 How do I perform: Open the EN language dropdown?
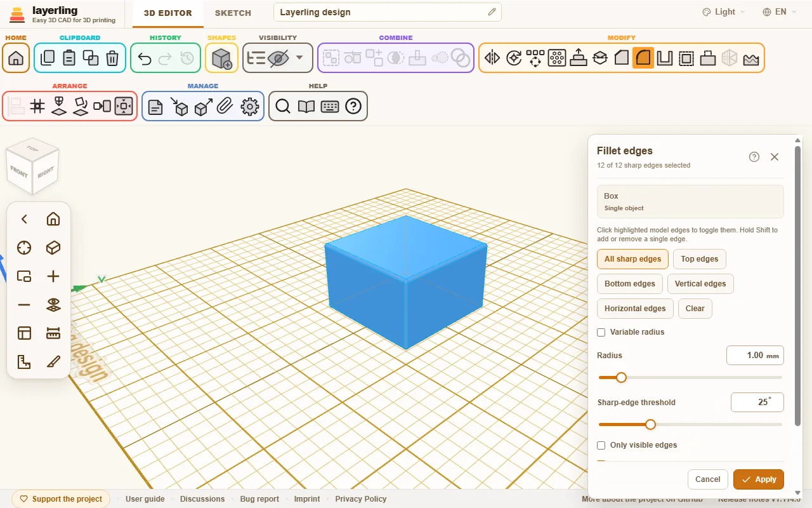780,12
